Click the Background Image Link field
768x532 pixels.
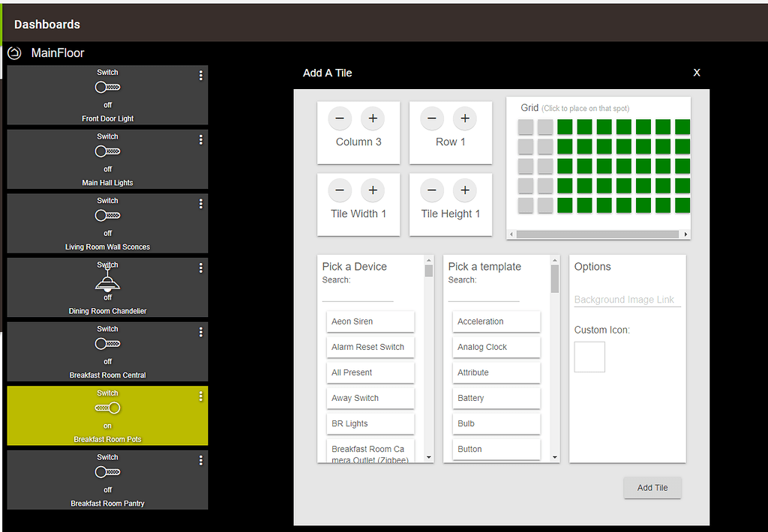[x=627, y=299]
